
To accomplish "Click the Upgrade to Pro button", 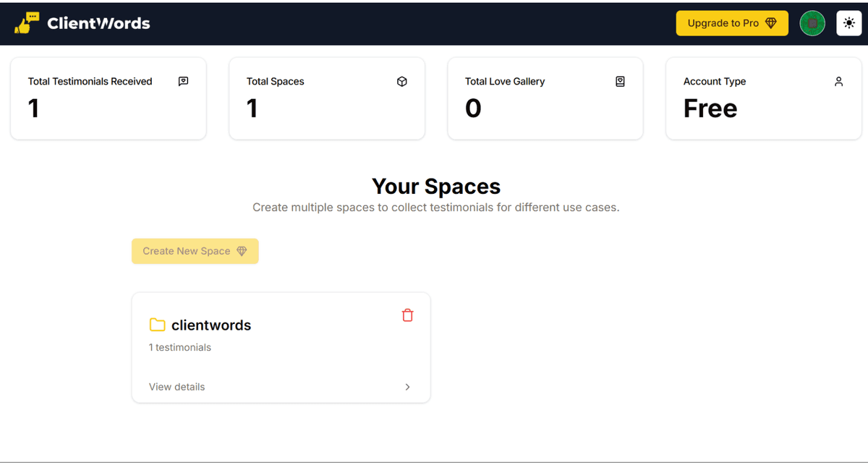I will click(x=732, y=22).
